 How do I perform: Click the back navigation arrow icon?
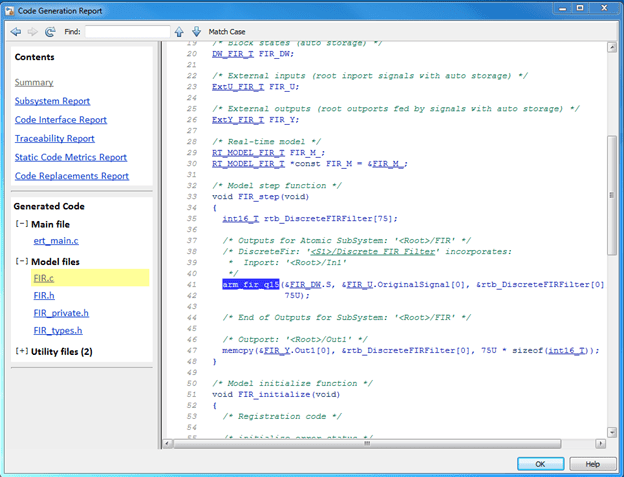tap(16, 31)
